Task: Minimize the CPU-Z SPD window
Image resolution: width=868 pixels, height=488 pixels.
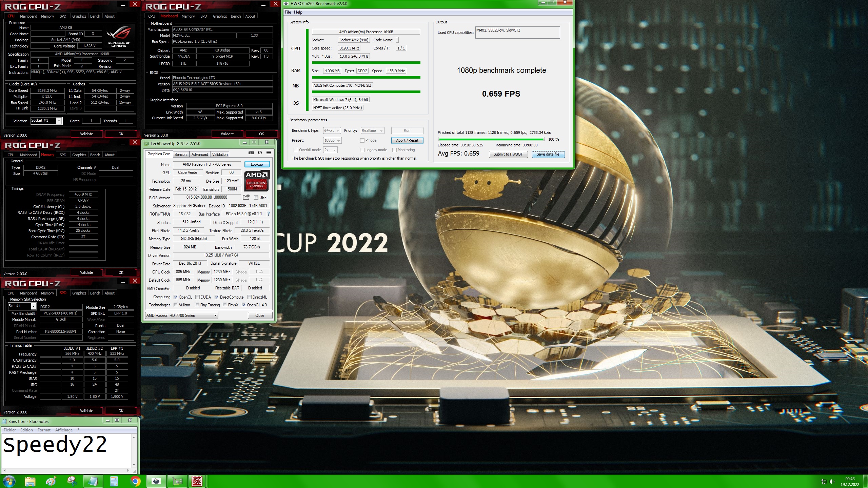Action: (x=123, y=281)
